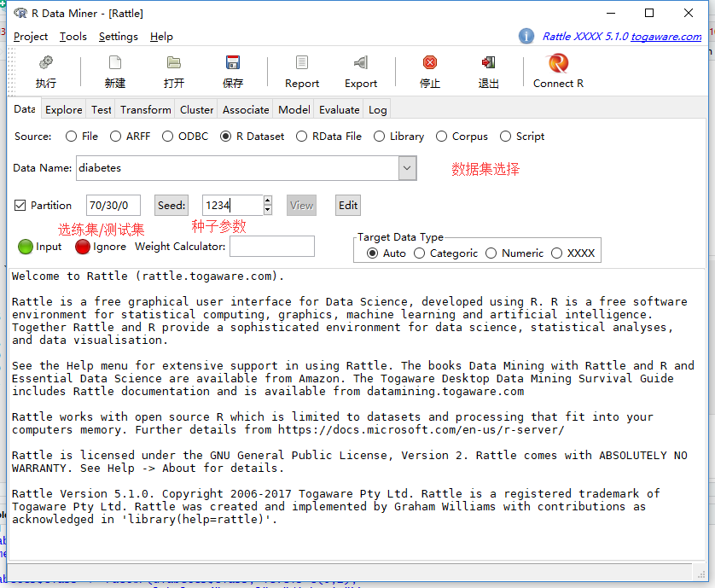Click the green Input indicator

tap(26, 247)
